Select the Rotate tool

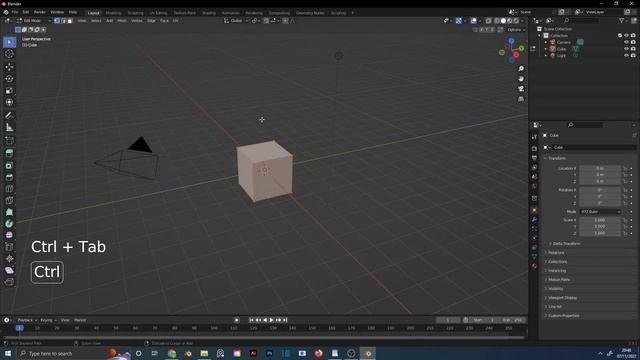(x=9, y=78)
